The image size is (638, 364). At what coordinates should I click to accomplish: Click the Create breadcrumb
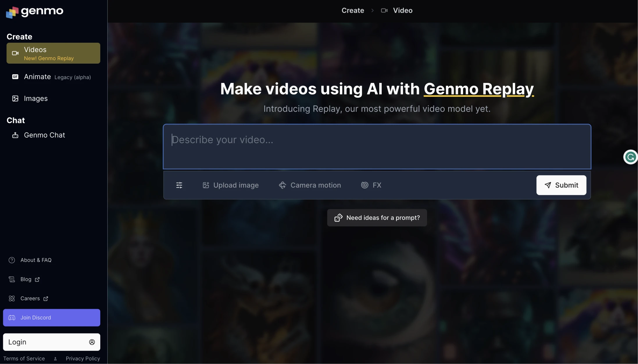tap(353, 10)
